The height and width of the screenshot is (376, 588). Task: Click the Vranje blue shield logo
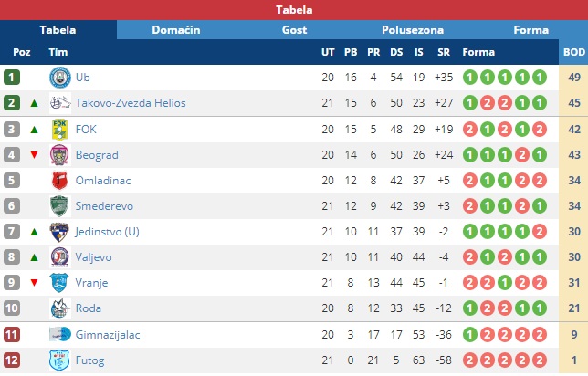point(60,283)
